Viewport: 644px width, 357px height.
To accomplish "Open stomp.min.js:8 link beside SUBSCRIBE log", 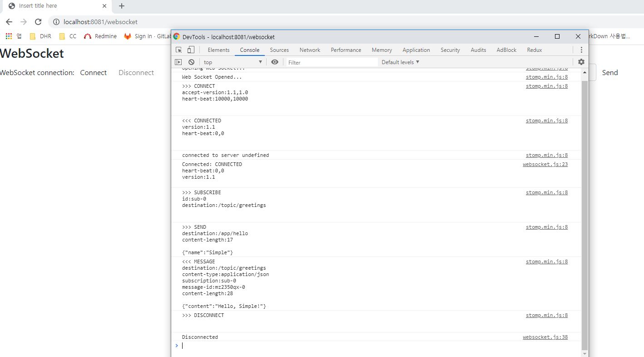I will coord(547,192).
